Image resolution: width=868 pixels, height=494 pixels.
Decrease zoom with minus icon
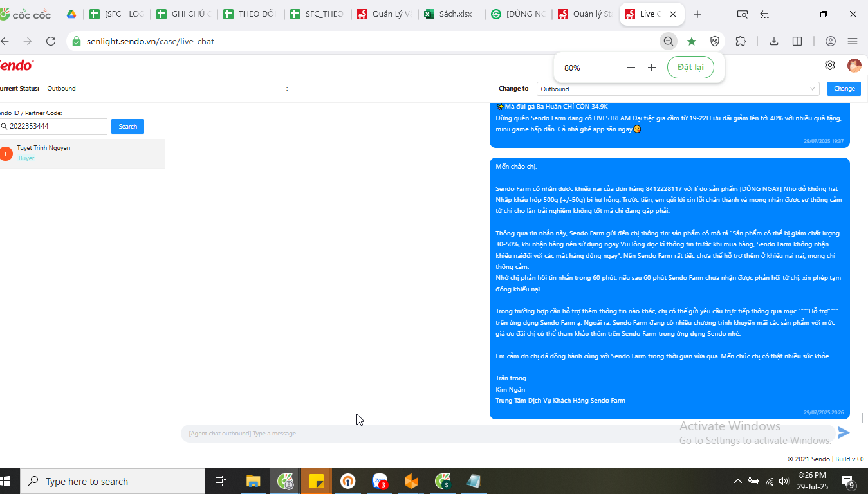coord(631,68)
